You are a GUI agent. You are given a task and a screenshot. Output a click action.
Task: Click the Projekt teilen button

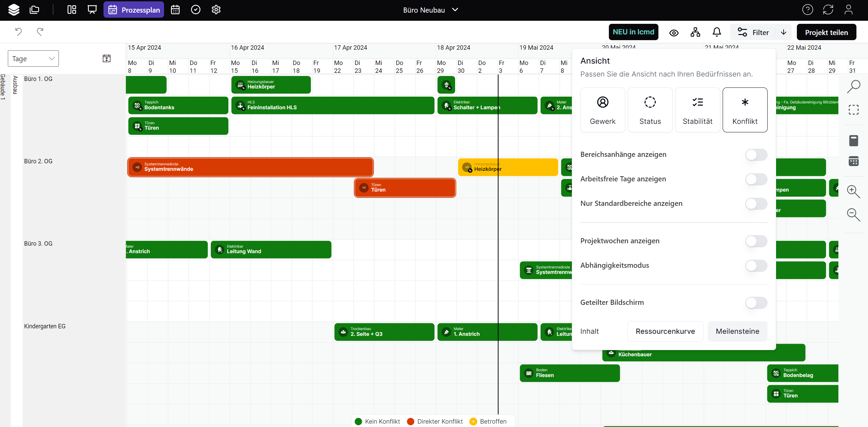tap(826, 32)
